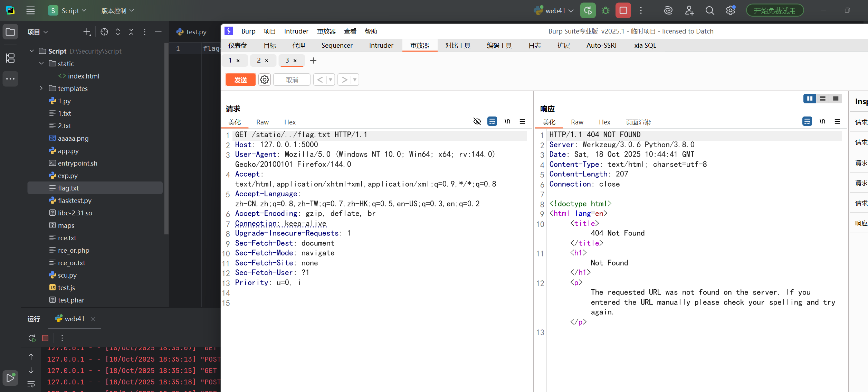
Task: Open the test.py editor tab
Action: tap(192, 32)
